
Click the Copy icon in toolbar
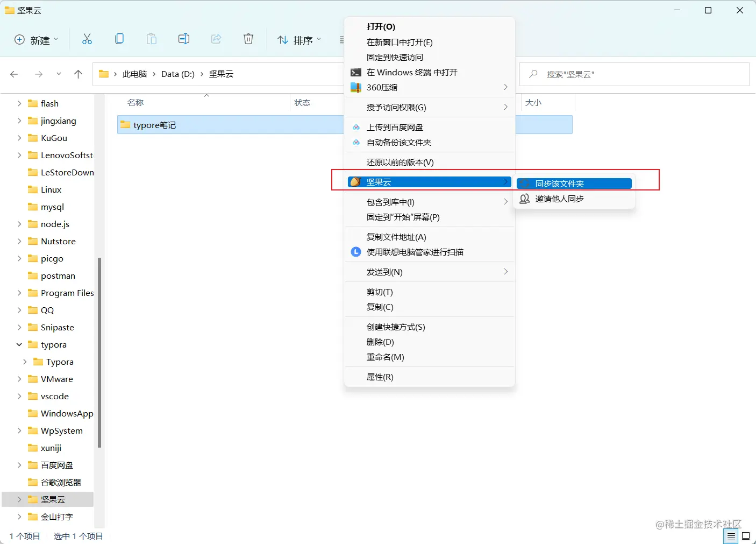pyautogui.click(x=119, y=39)
